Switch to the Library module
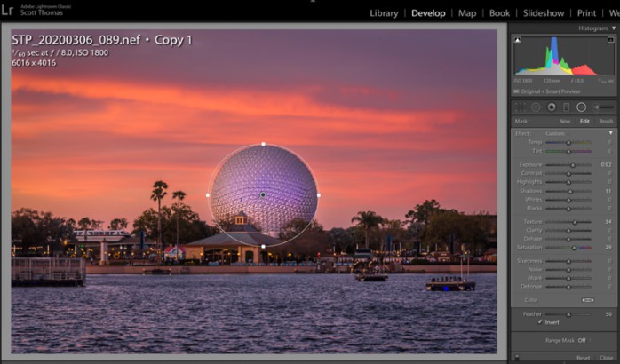 384,13
